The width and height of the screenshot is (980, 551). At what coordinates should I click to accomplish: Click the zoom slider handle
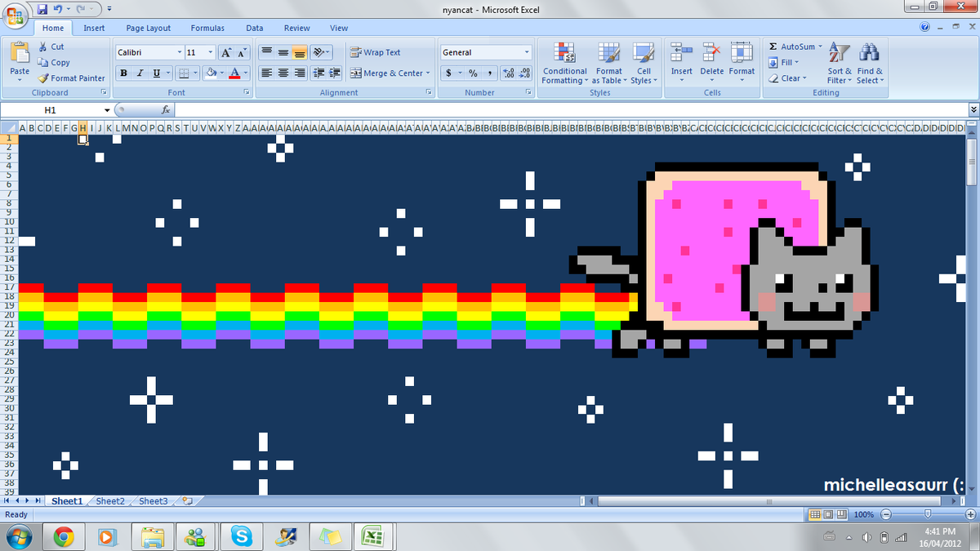click(x=927, y=514)
